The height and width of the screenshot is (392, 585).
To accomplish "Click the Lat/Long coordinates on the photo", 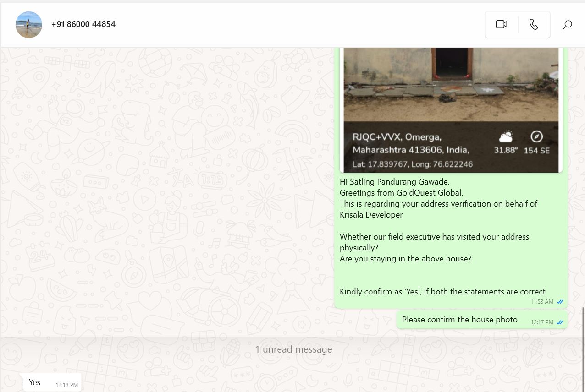I will tap(412, 164).
